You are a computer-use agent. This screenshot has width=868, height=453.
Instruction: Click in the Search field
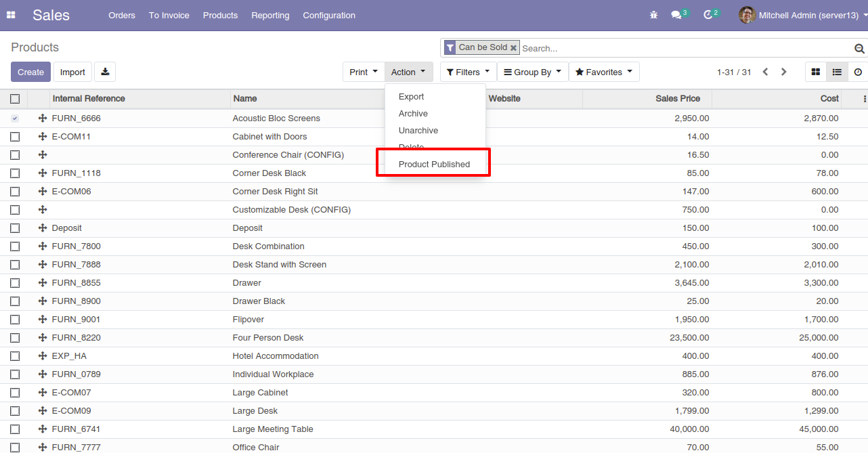686,48
